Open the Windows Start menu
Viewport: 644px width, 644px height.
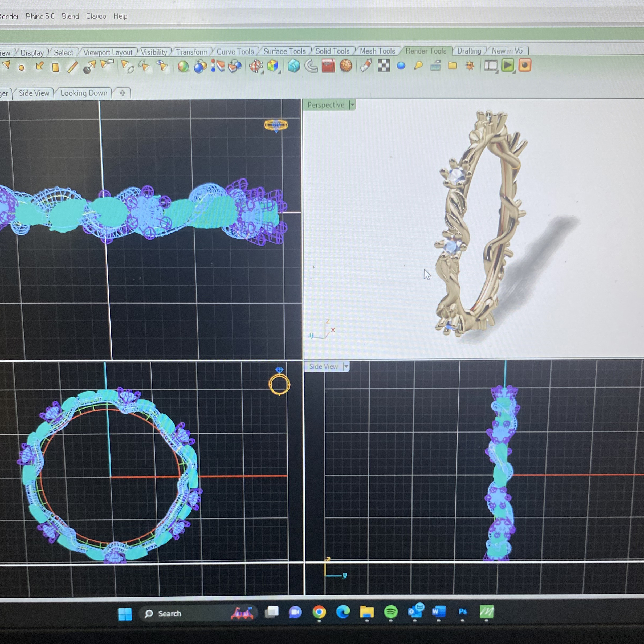[125, 614]
